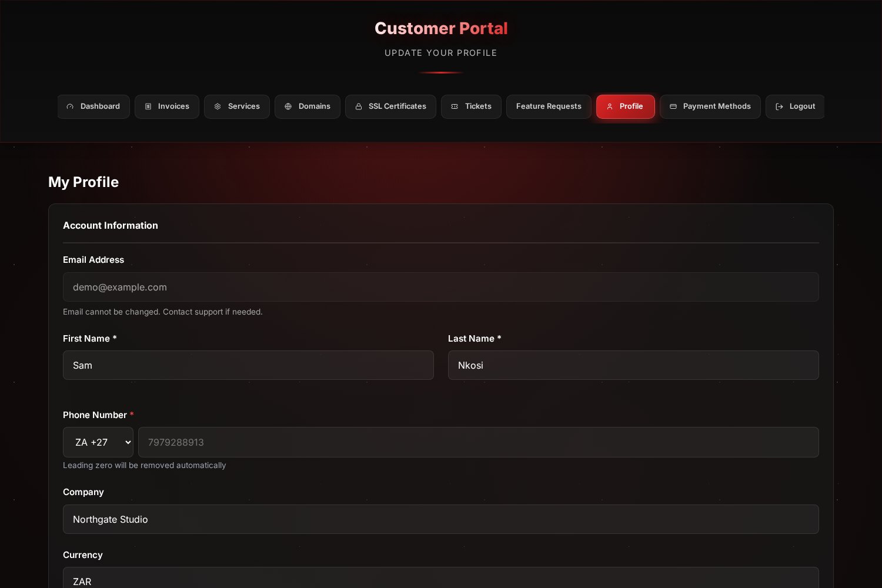Click the Tickets icon
The width and height of the screenshot is (882, 588).
pyautogui.click(x=455, y=106)
